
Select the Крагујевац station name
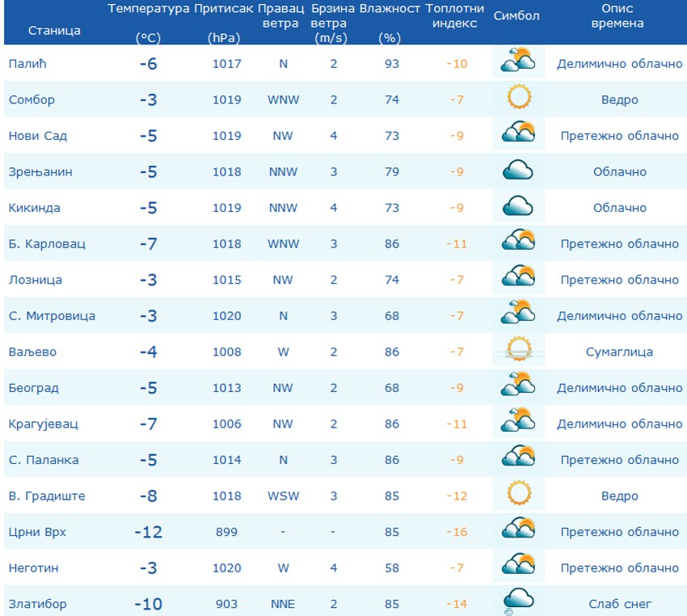point(42,423)
